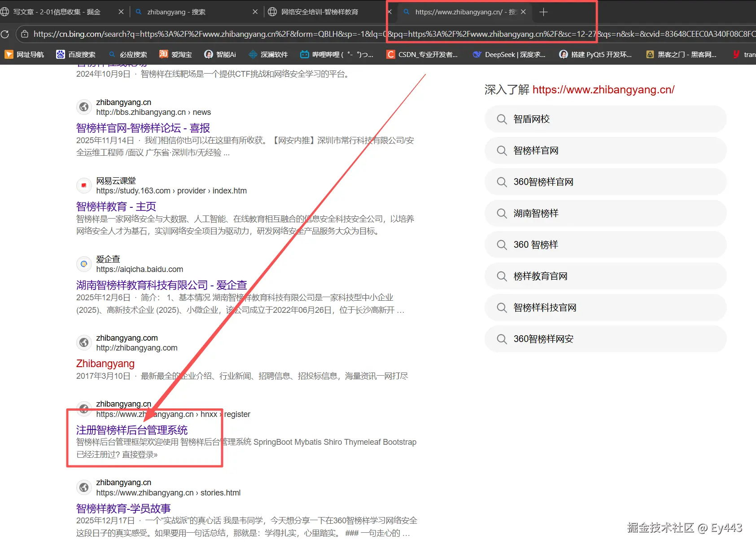Search related term 榜样教育官网

tap(606, 276)
